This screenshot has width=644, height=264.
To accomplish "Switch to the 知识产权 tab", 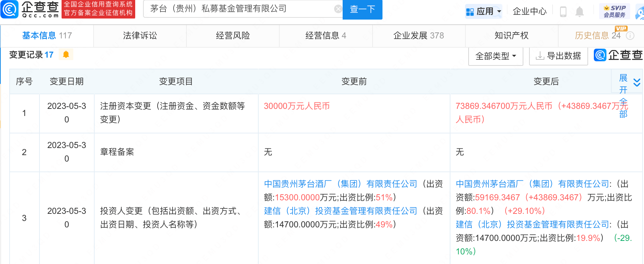I will pyautogui.click(x=511, y=36).
